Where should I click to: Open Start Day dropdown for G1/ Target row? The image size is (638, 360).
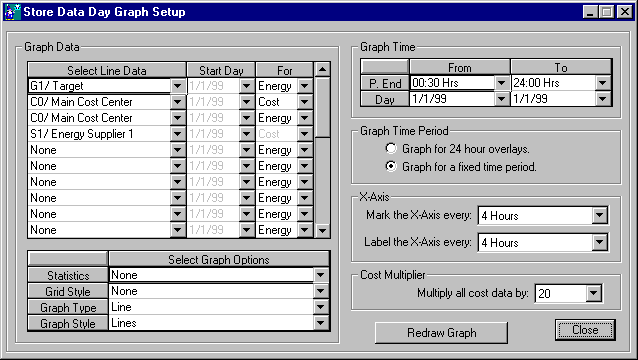[x=247, y=86]
